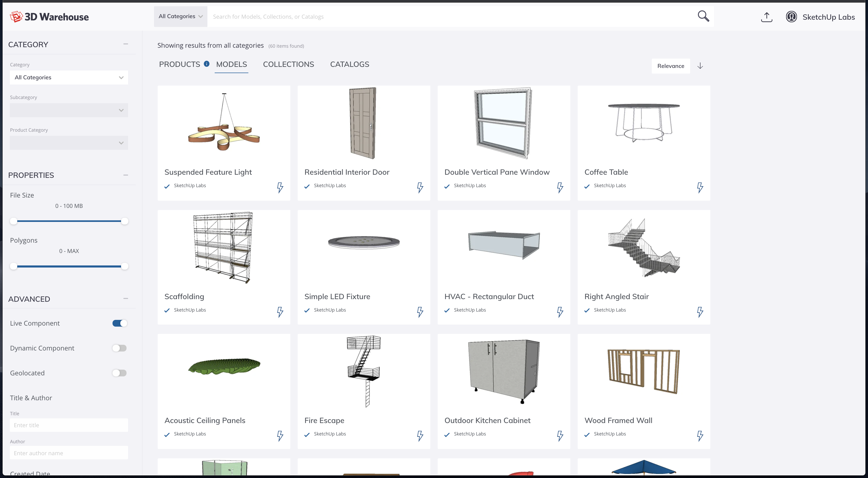Image resolution: width=868 pixels, height=478 pixels.
Task: Click the Products info icon
Action: (207, 64)
